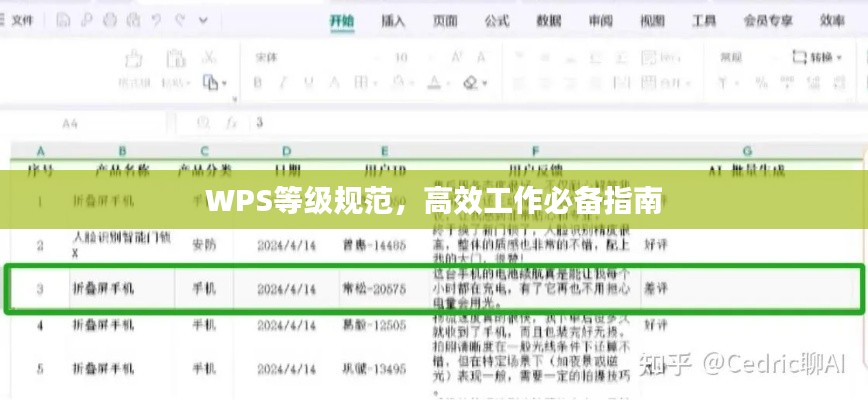The image size is (868, 400).
Task: Select the 序号 cell containing 5
Action: coord(40,368)
